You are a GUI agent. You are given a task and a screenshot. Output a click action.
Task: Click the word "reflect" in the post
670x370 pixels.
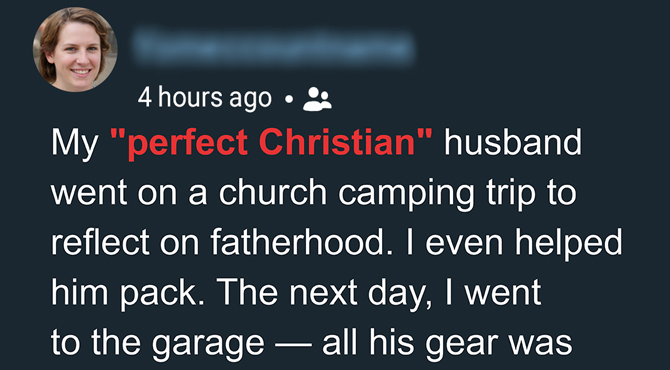[100, 242]
